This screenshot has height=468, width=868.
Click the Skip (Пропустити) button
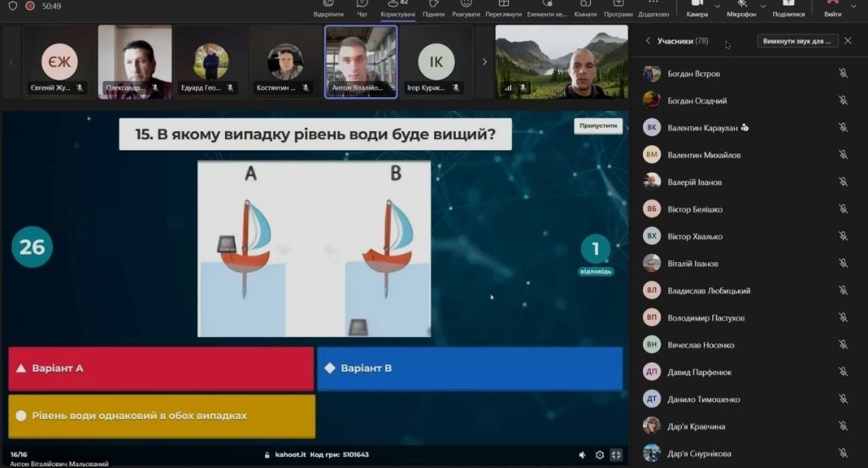[x=598, y=126]
